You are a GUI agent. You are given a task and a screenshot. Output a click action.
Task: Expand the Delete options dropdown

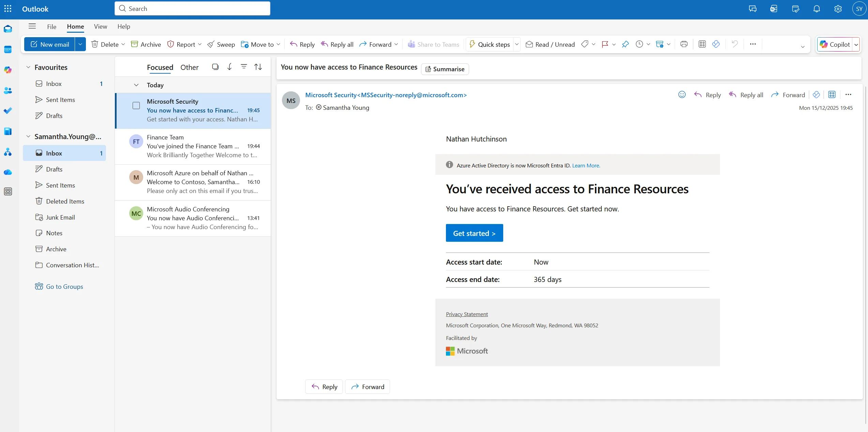[123, 44]
